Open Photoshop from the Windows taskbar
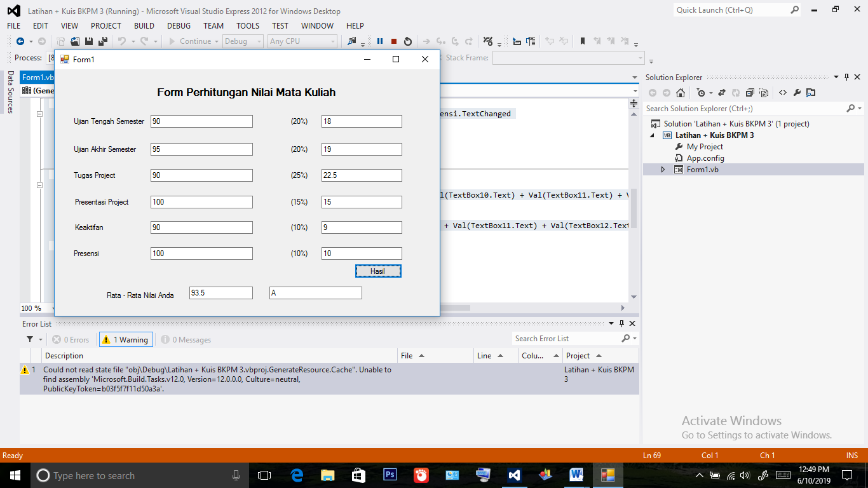Image resolution: width=868 pixels, height=488 pixels. coord(390,475)
